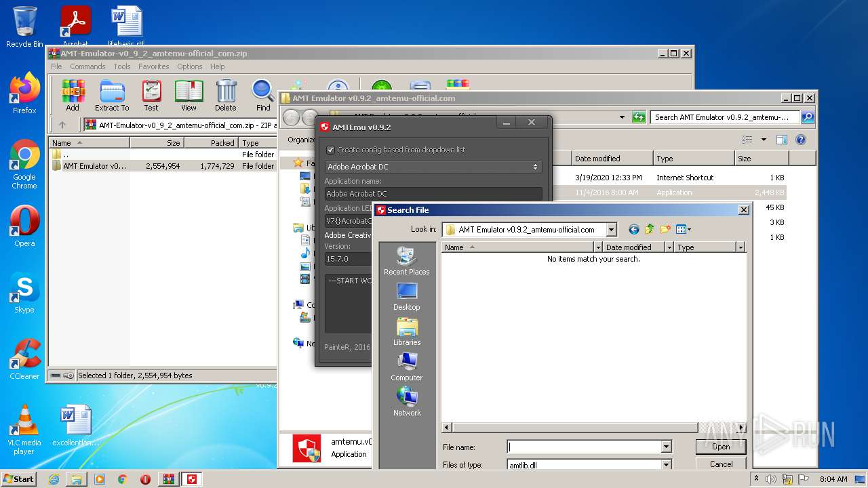Click WinRAR Find magnifier icon
The width and height of the screenshot is (868, 488).
[x=263, y=96]
